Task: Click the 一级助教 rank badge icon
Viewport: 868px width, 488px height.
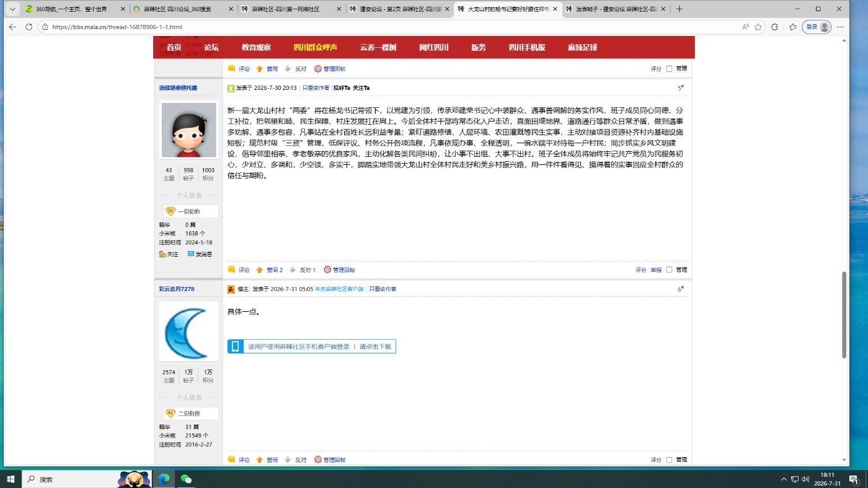Action: [170, 211]
